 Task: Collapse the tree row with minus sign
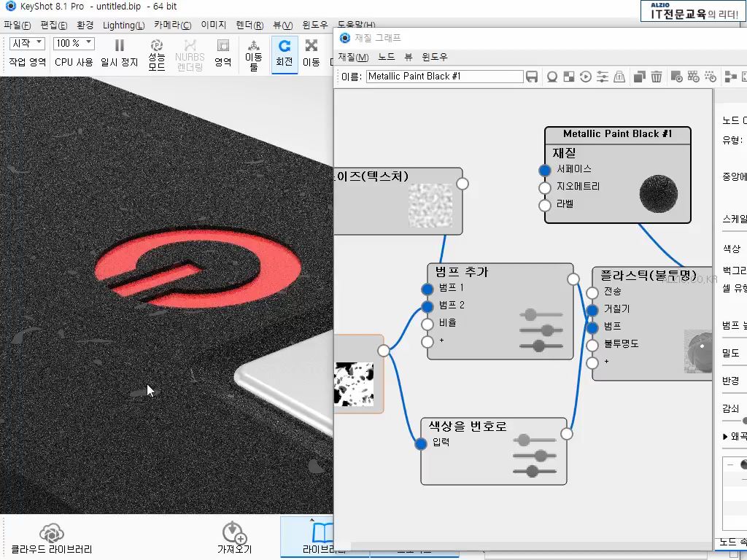click(730, 464)
